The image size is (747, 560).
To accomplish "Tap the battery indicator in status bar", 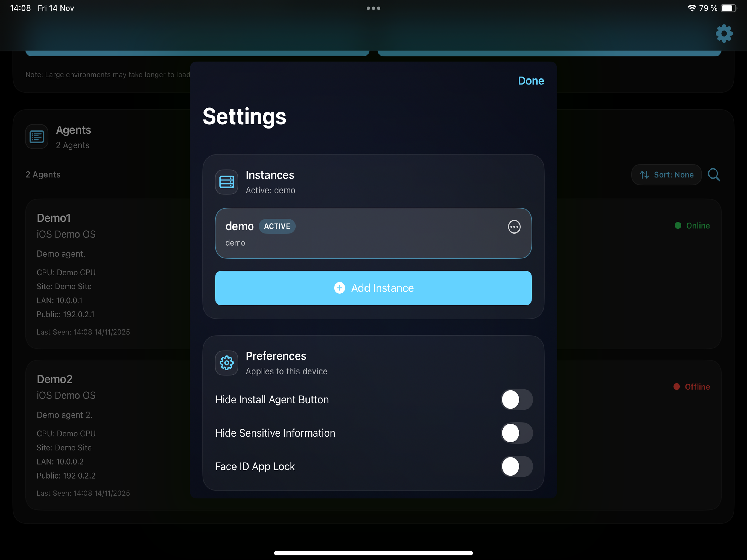I will (728, 8).
